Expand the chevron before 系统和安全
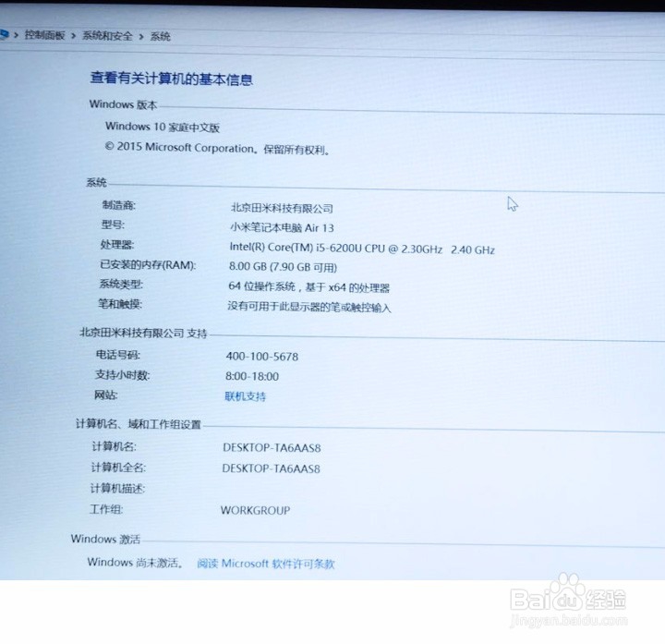 (x=73, y=35)
